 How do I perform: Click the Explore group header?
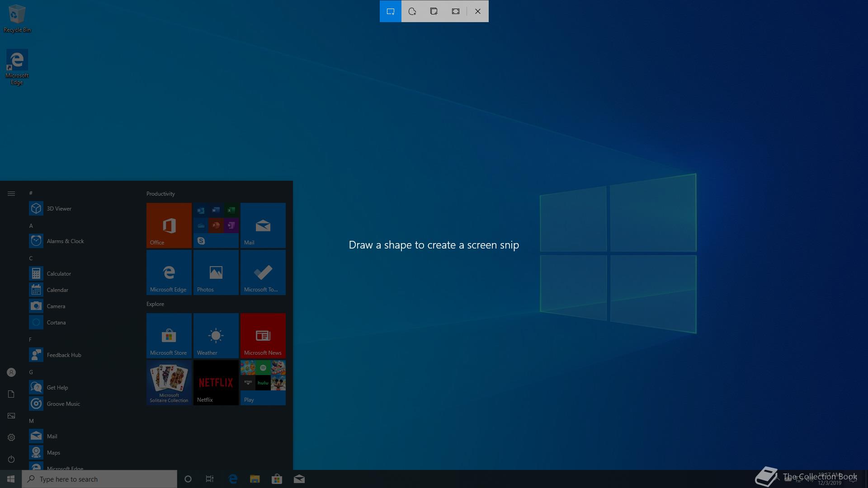click(x=155, y=304)
